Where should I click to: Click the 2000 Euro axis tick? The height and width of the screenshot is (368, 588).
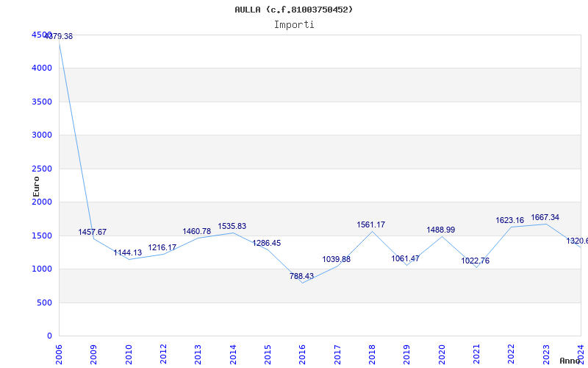pyautogui.click(x=42, y=202)
